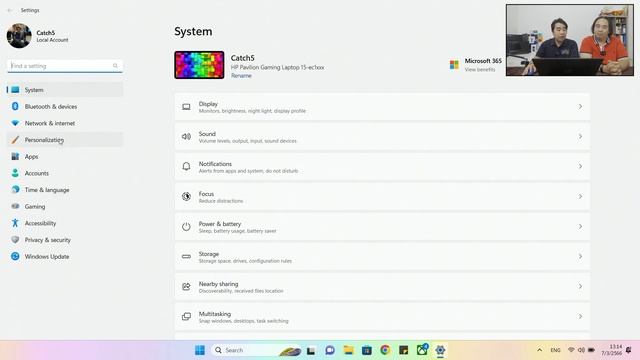Click the notification bell in system tray
Screen dimensions: 640x360
click(629, 350)
